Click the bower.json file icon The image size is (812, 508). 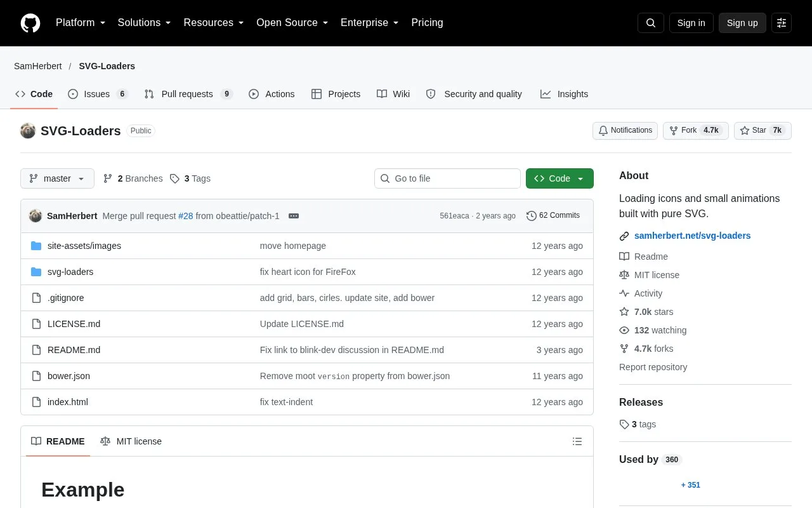(x=36, y=376)
